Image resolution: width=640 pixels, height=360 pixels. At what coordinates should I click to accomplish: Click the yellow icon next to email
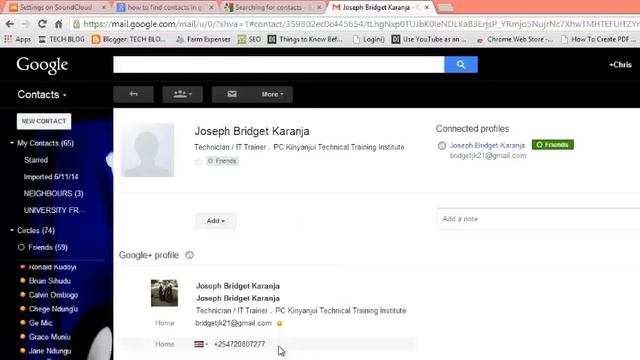pos(280,323)
